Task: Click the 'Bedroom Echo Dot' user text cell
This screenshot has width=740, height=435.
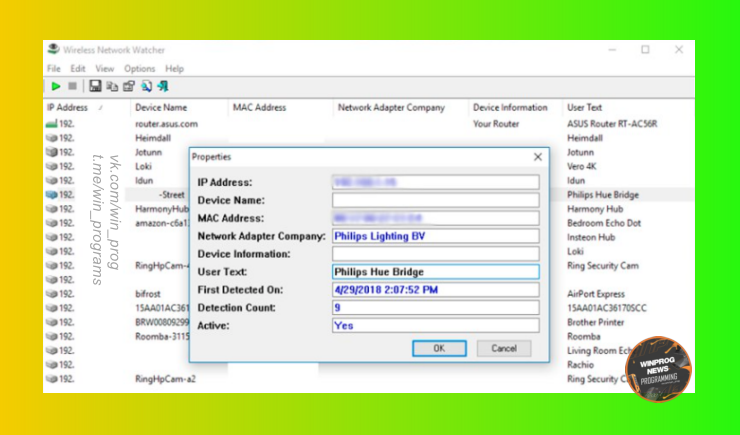Action: (604, 223)
